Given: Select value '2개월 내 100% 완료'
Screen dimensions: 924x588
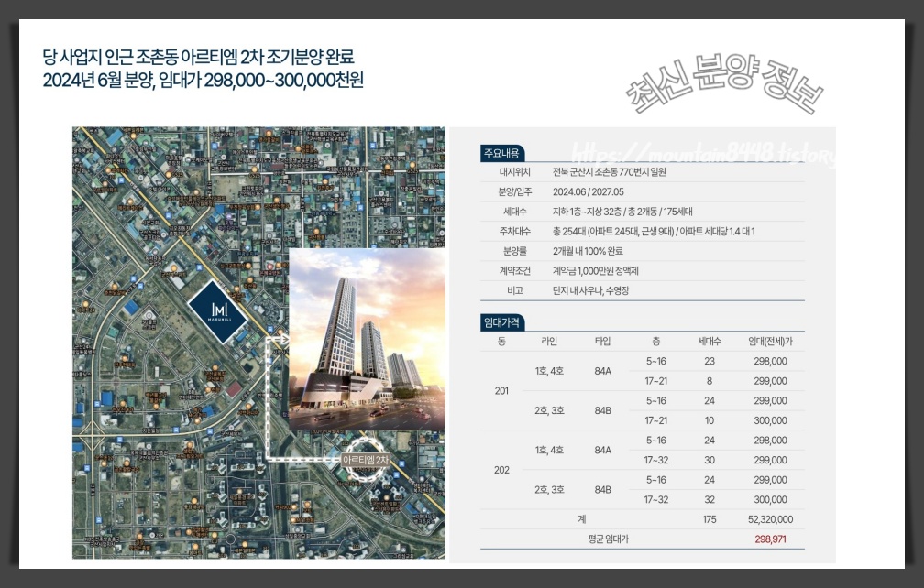Looking at the screenshot, I should click(588, 251).
